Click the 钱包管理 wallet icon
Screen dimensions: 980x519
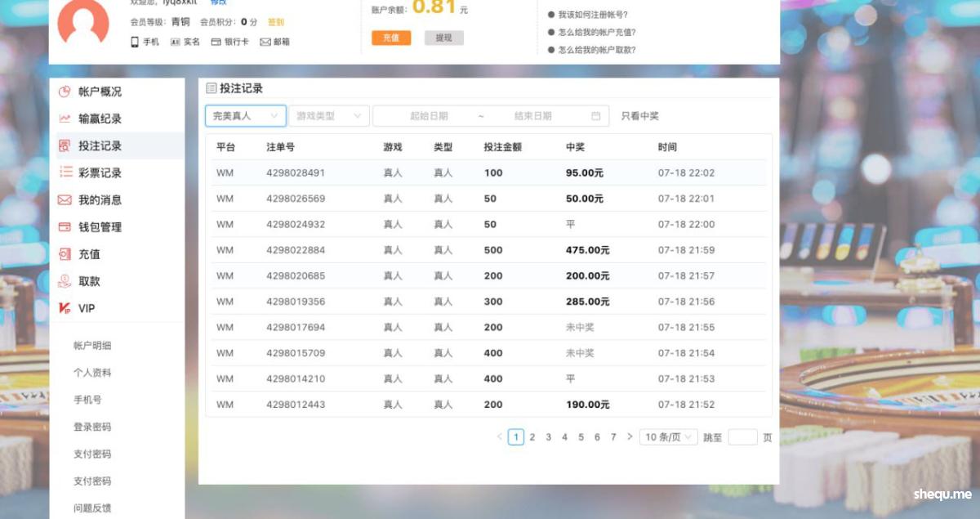tap(65, 227)
